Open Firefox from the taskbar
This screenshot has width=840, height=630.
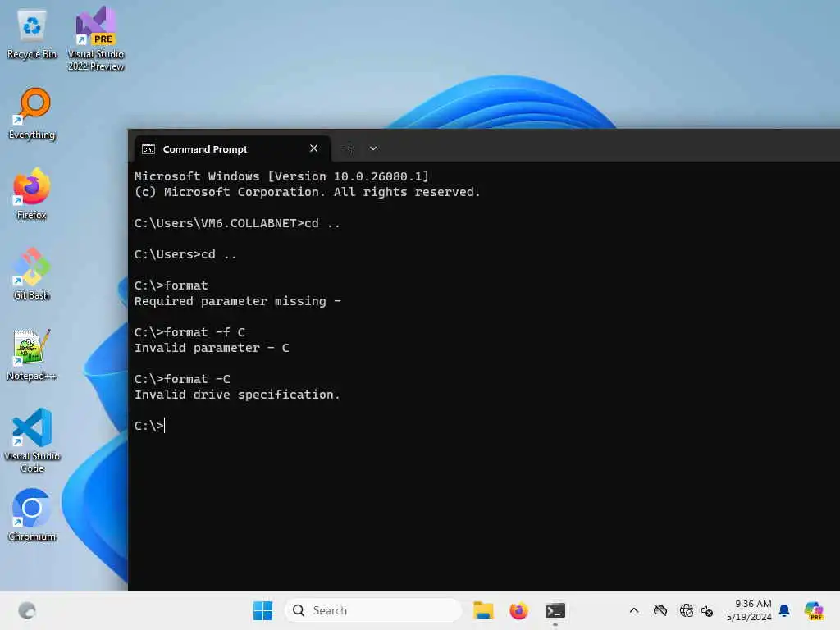[x=518, y=610]
